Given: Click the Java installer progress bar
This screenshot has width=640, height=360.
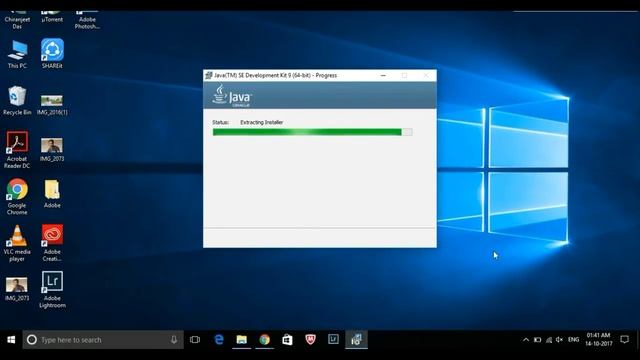Looking at the screenshot, I should (x=312, y=132).
